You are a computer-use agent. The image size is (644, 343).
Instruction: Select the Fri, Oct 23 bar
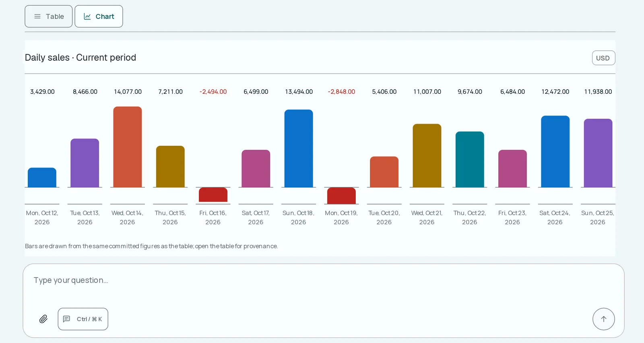(512, 169)
